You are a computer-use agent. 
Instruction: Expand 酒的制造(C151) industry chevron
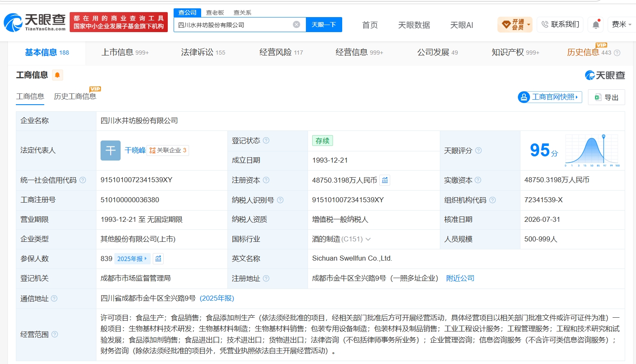tap(368, 239)
